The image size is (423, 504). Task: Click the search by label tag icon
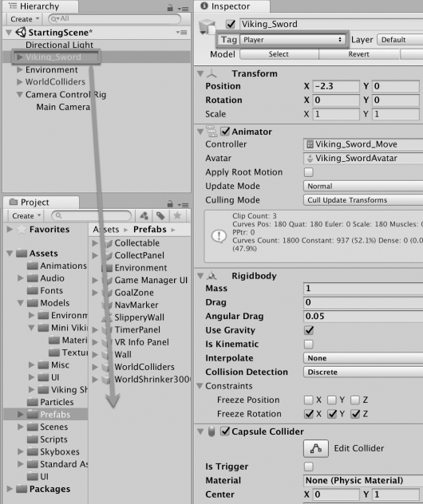point(160,215)
